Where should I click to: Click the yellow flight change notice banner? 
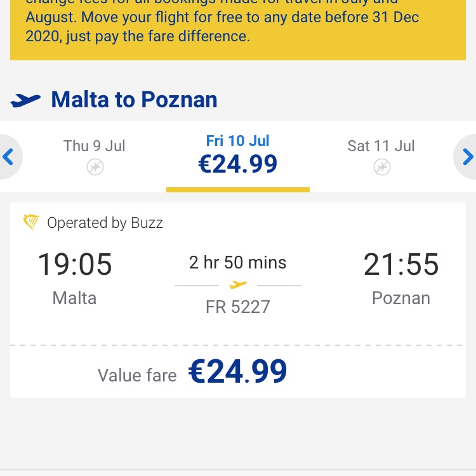pos(238,30)
